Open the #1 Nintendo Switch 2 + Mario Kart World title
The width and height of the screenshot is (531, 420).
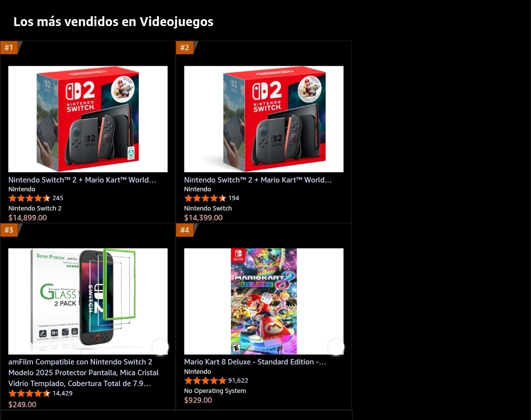(82, 180)
